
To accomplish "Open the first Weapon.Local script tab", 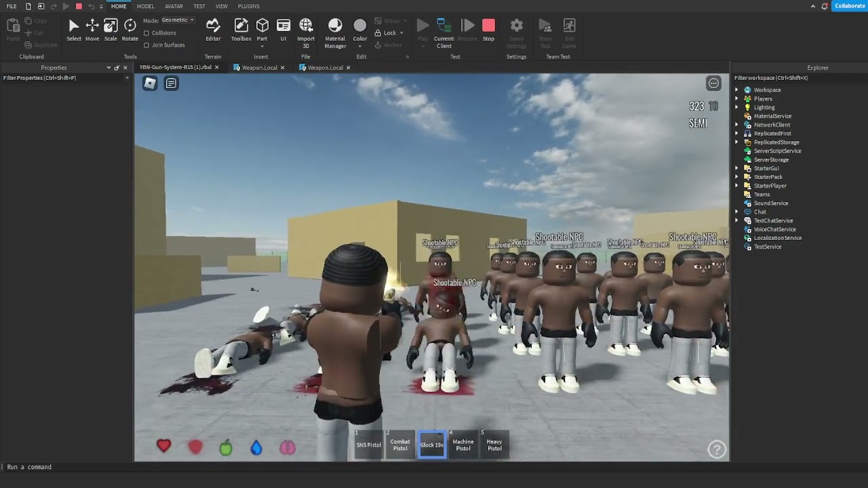I will click(259, 68).
